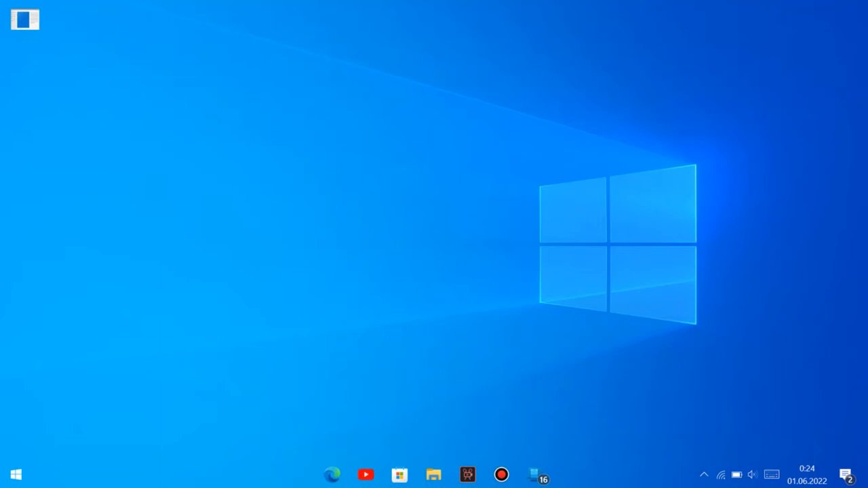This screenshot has width=868, height=488.
Task: Open YouTube using its taskbar icon
Action: 366,474
